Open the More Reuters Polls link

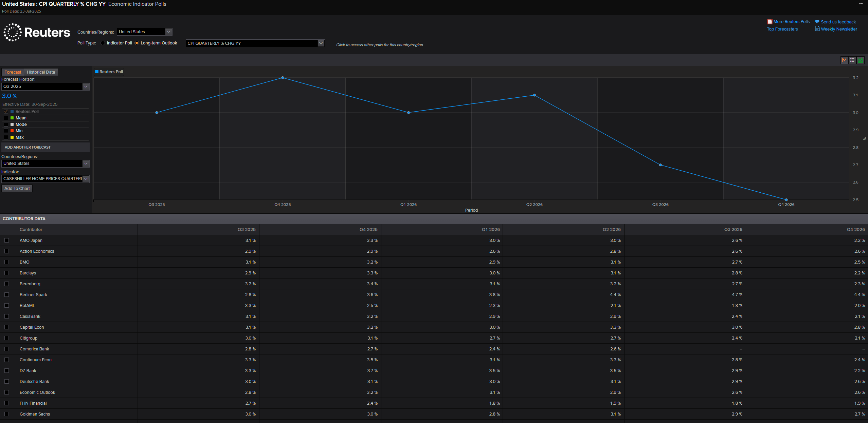[791, 22]
